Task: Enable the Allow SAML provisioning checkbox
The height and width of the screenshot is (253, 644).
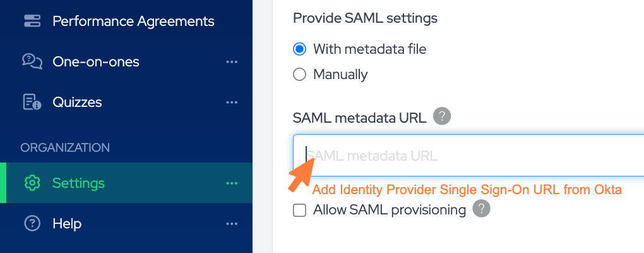Action: click(x=300, y=210)
